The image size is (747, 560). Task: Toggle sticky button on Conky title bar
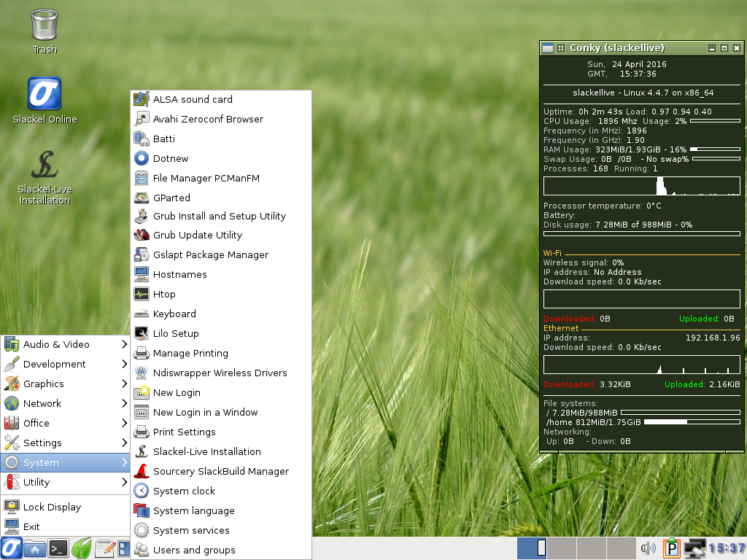pos(561,48)
